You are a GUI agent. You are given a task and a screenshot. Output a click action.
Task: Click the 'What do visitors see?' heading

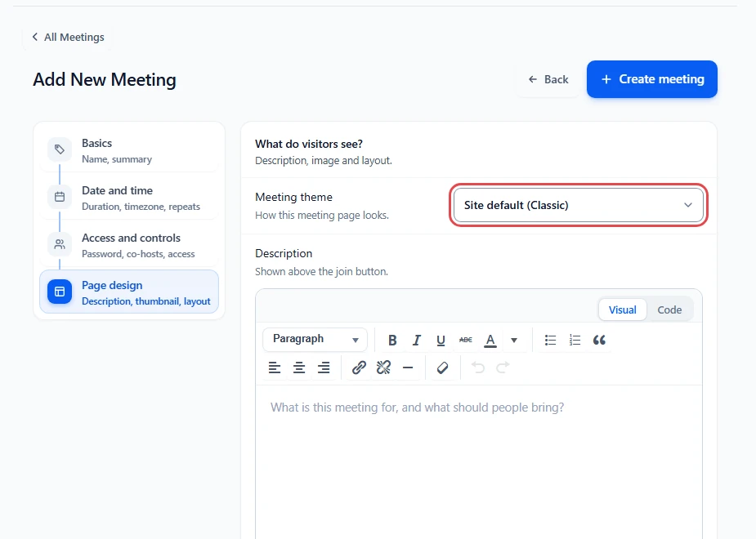coord(309,144)
